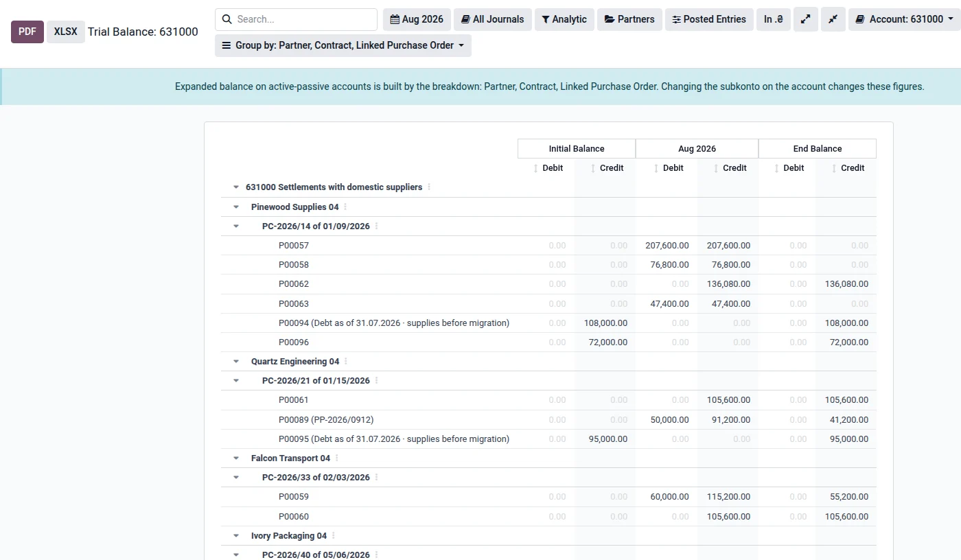
Task: Click Aug 2026 debit 60,000.00 for P00059
Action: [669, 496]
